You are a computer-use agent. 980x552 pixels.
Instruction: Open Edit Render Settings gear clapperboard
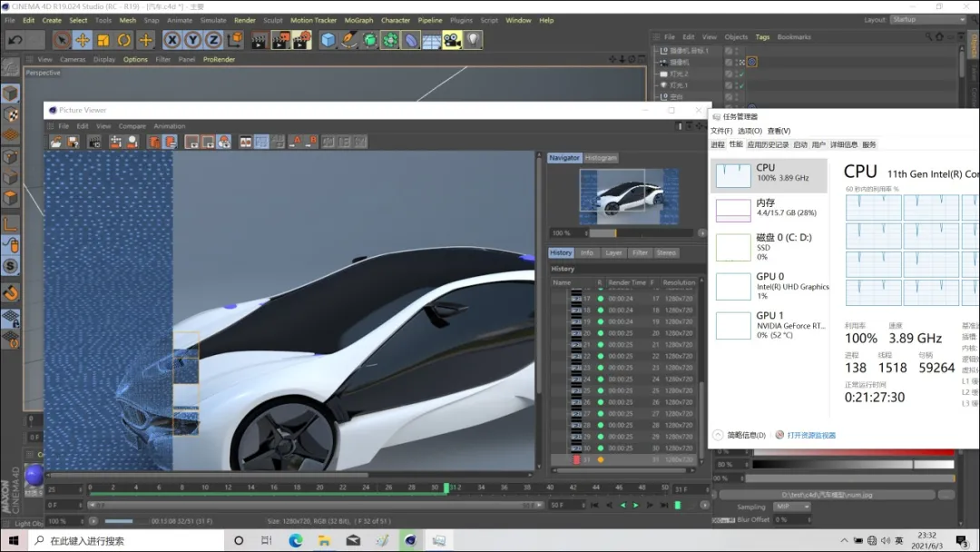pyautogui.click(x=302, y=40)
